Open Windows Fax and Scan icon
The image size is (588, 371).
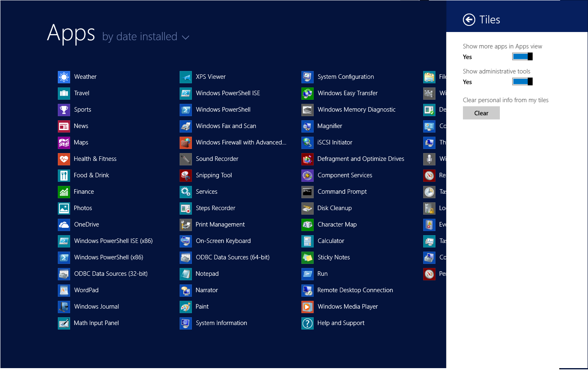click(x=186, y=126)
